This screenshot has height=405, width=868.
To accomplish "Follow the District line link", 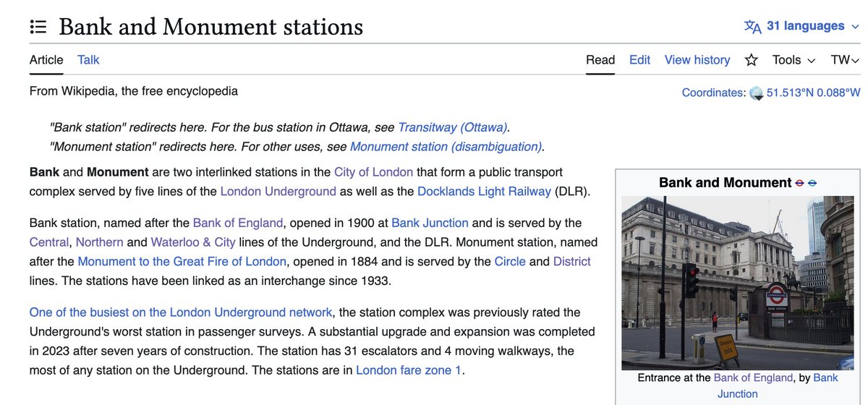I will pyautogui.click(x=572, y=261).
